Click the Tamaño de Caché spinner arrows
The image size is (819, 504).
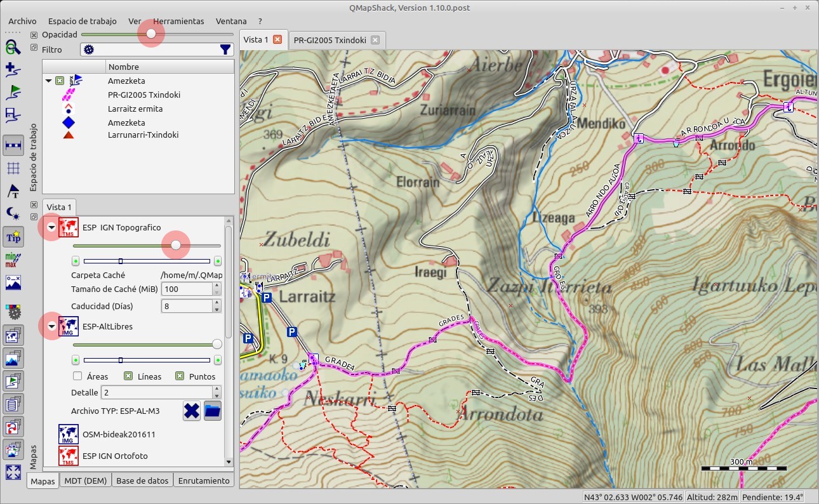click(216, 289)
